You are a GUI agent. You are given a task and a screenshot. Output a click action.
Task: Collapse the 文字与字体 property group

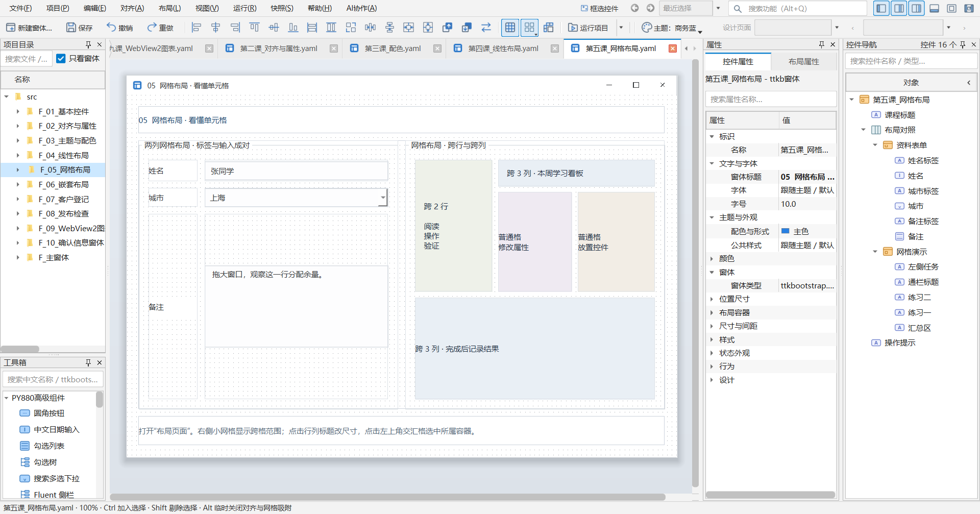712,163
